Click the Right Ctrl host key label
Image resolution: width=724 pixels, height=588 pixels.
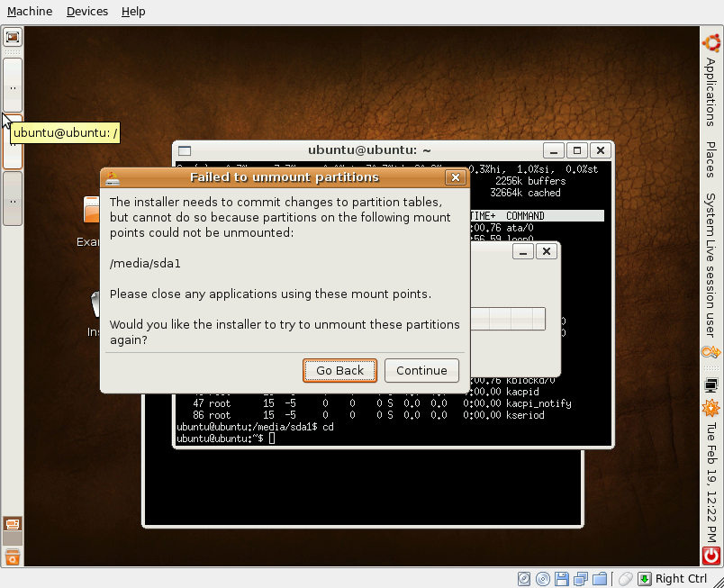pos(681,578)
